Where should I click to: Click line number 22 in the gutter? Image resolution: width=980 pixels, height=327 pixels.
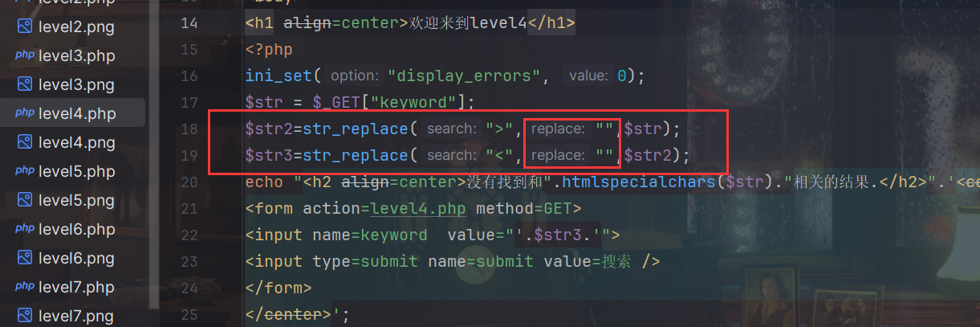click(189, 235)
